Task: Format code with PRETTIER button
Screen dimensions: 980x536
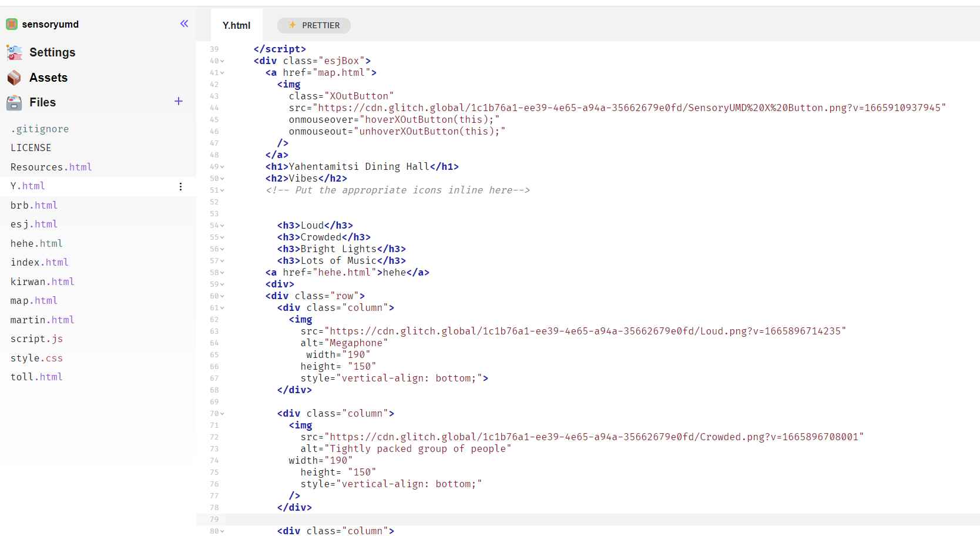Action: [x=314, y=25]
